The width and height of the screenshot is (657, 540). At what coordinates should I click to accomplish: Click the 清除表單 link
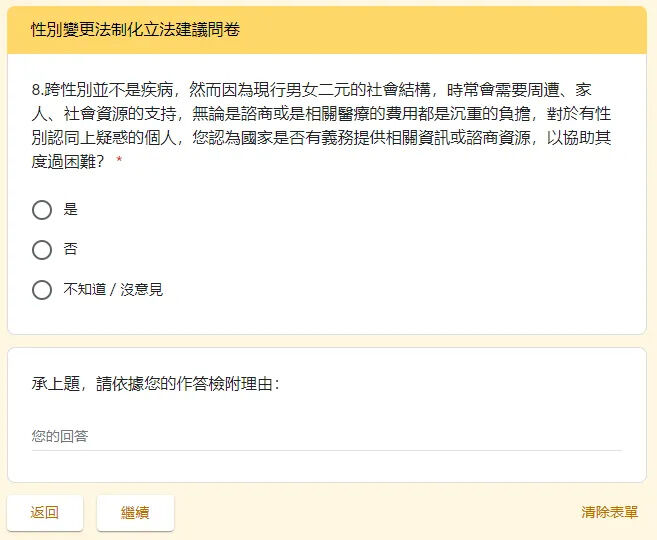[609, 512]
